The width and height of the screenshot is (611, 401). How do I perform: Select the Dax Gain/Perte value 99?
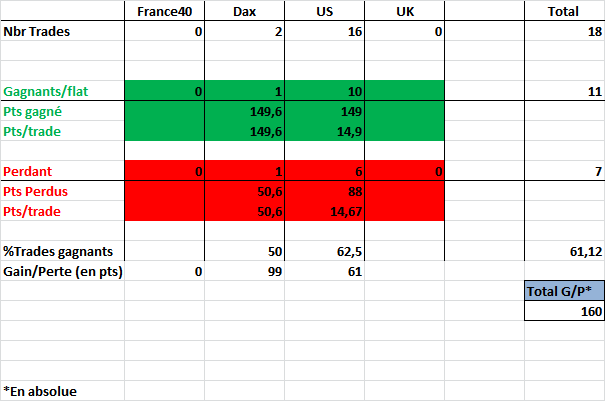244,271
